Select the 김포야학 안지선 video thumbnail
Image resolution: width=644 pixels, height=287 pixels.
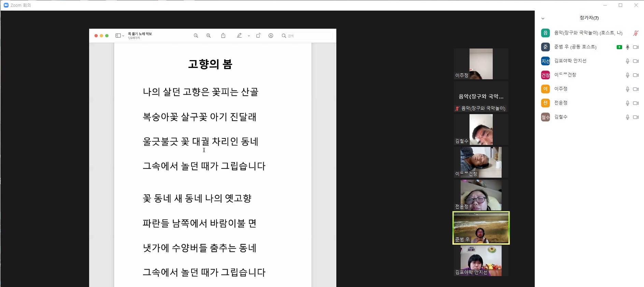(481, 261)
